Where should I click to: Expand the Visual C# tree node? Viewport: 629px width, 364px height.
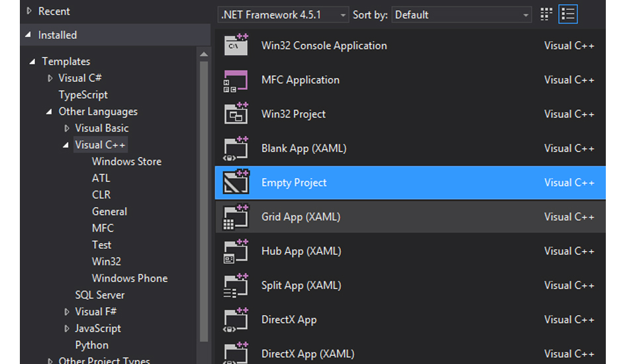tap(50, 78)
